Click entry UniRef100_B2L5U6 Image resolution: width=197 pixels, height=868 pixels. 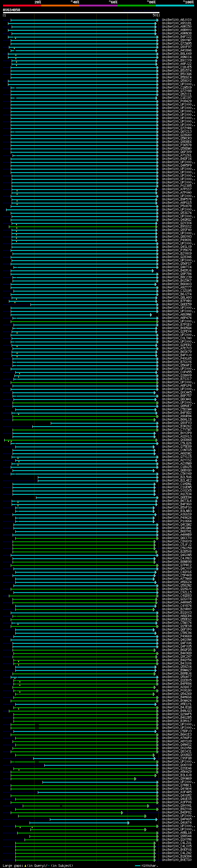coord(177,478)
